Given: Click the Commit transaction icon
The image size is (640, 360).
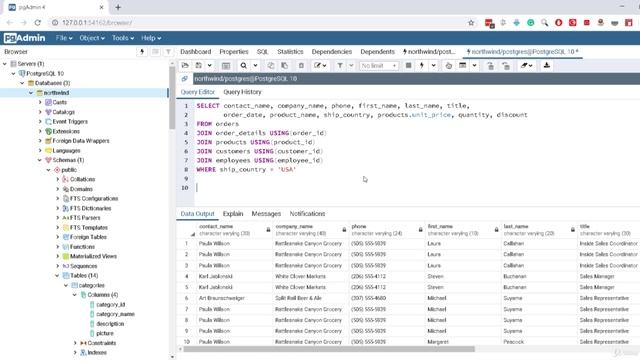Looking at the screenshot, I should 490,66.
